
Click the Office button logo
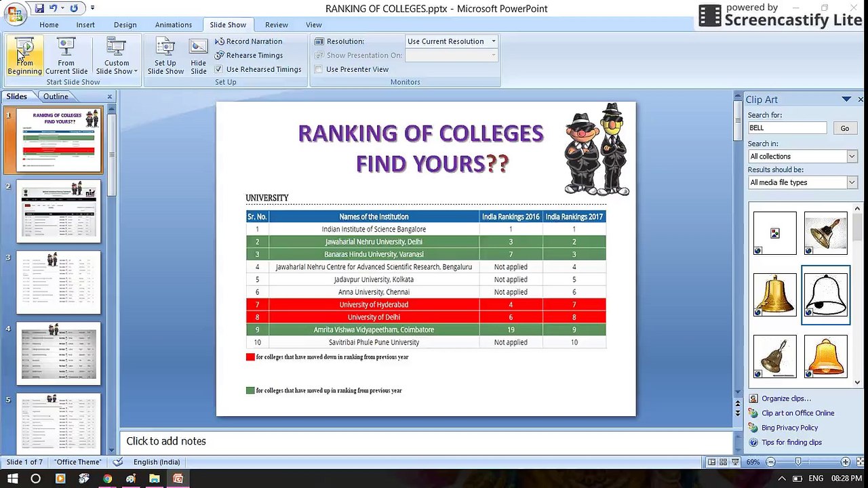pos(15,12)
